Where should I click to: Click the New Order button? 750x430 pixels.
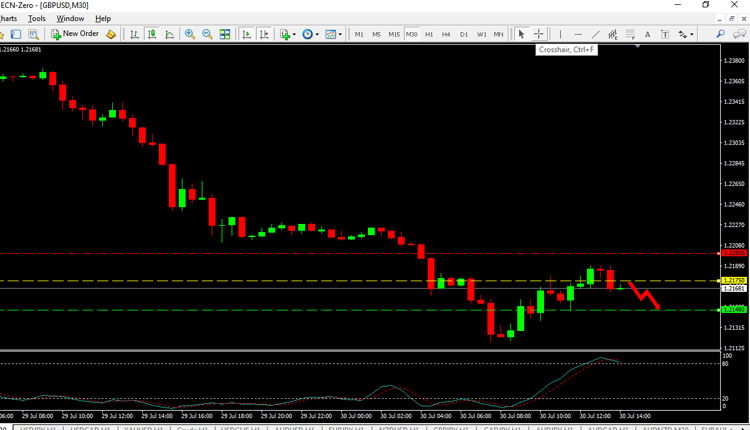coord(75,34)
